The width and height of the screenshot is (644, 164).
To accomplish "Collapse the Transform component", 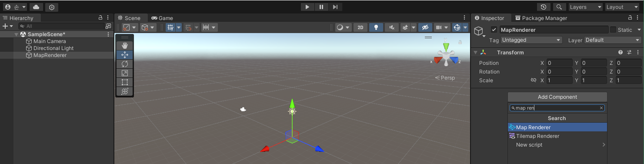I will [475, 53].
